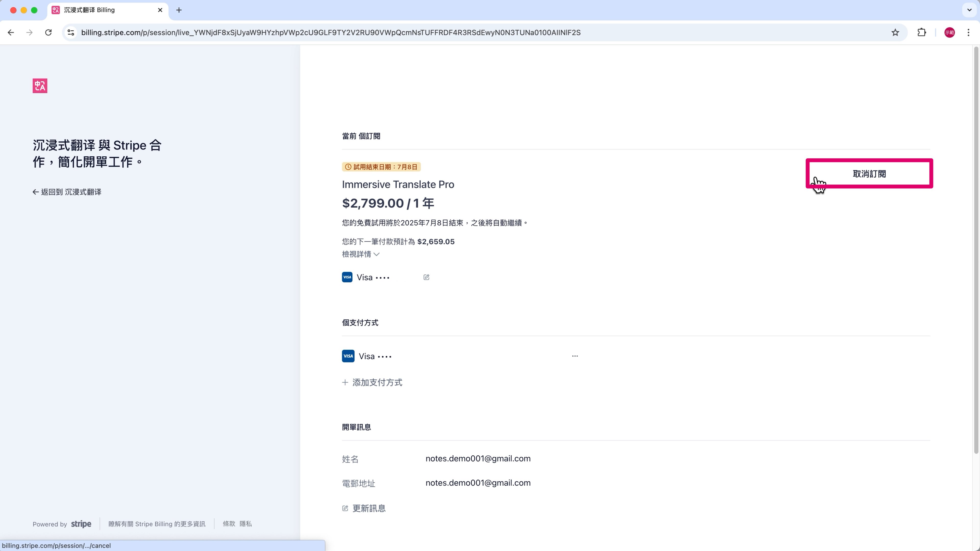Viewport: 980px width, 551px height.
Task: Open a new browser tab
Action: coord(179,10)
